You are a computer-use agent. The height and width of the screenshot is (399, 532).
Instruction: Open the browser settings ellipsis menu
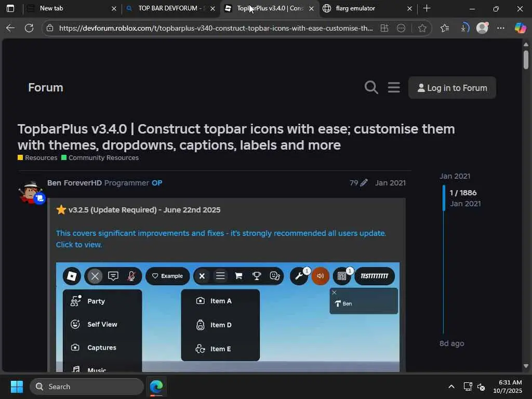click(501, 28)
